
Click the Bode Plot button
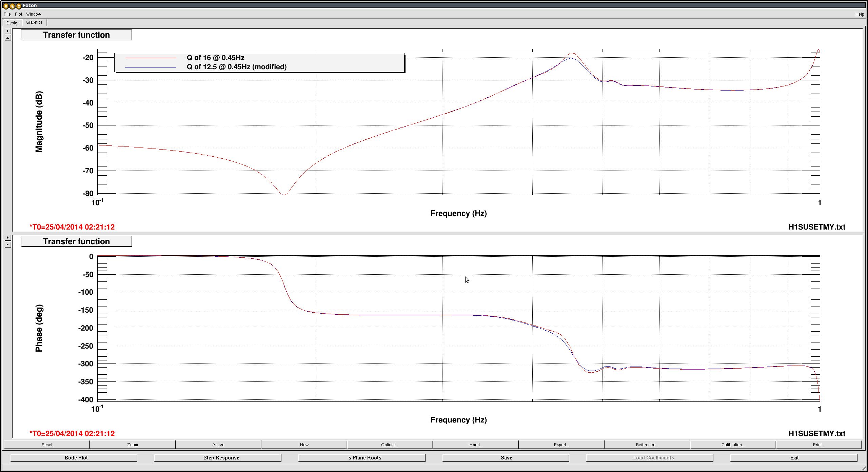pyautogui.click(x=74, y=458)
